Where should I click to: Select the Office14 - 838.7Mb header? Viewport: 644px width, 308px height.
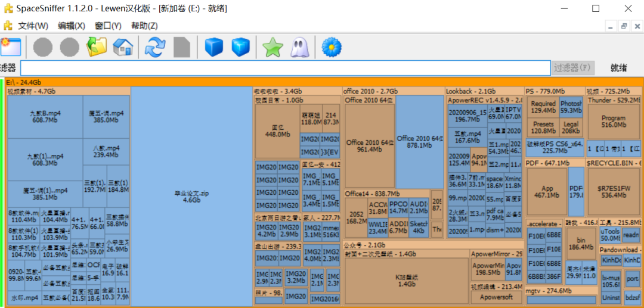pyautogui.click(x=388, y=193)
